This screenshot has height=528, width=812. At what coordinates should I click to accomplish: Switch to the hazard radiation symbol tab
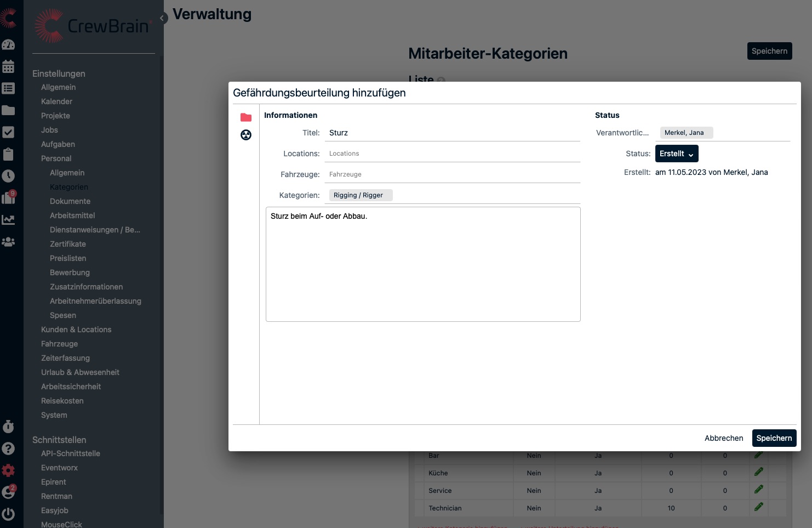click(x=246, y=135)
